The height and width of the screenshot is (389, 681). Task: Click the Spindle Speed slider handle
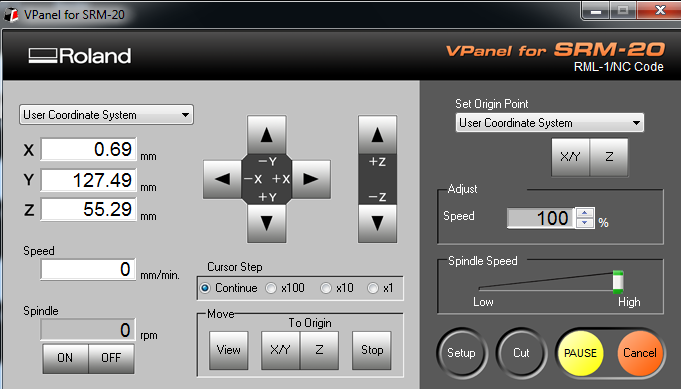[x=618, y=282]
